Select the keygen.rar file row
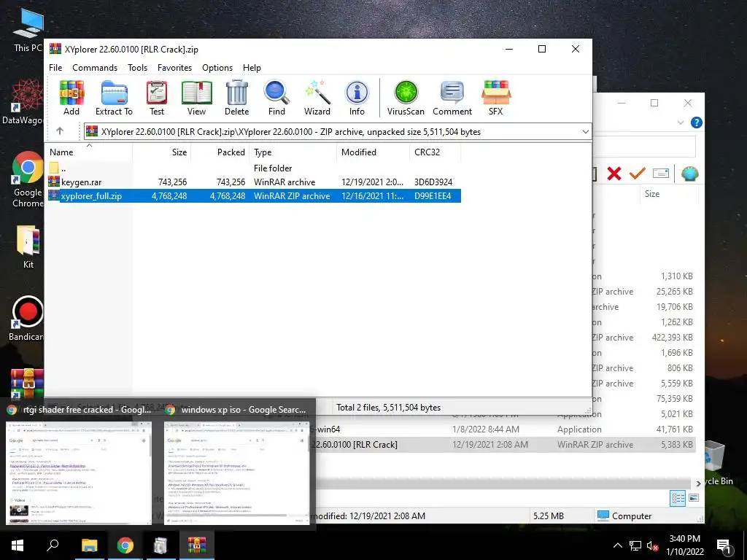This screenshot has height=560, width=747. (x=254, y=182)
